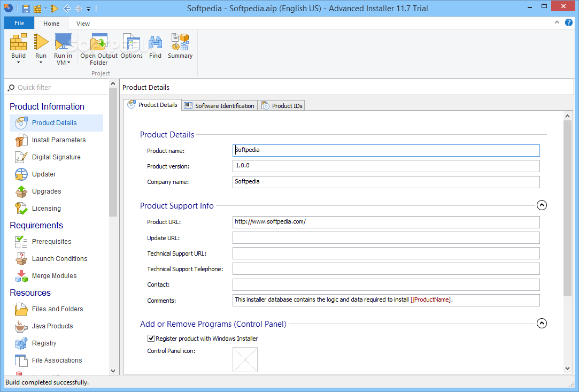Click the forward arrow in title bar

click(78, 8)
